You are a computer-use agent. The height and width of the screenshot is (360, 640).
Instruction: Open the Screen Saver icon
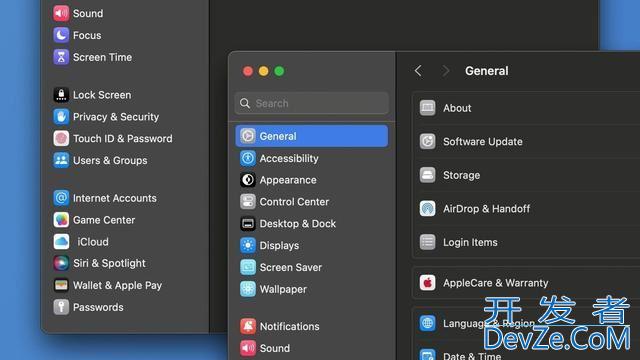(248, 267)
